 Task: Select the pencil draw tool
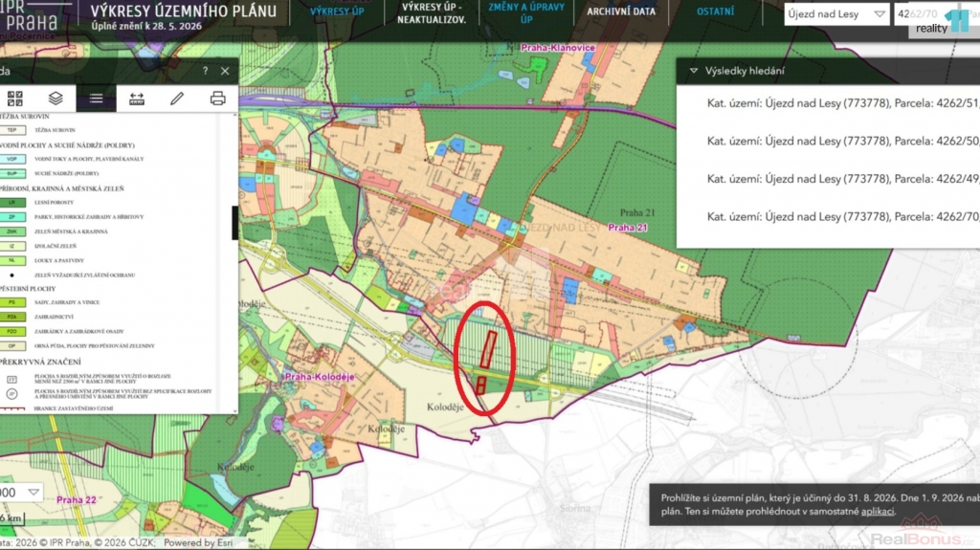tap(177, 99)
